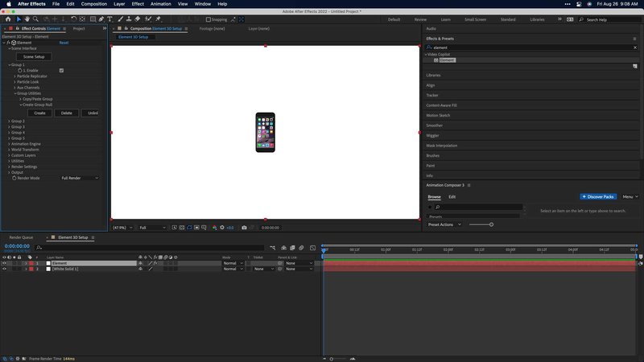Screen dimensions: 644x362
Task: Select the Type tool
Action: (x=109, y=19)
